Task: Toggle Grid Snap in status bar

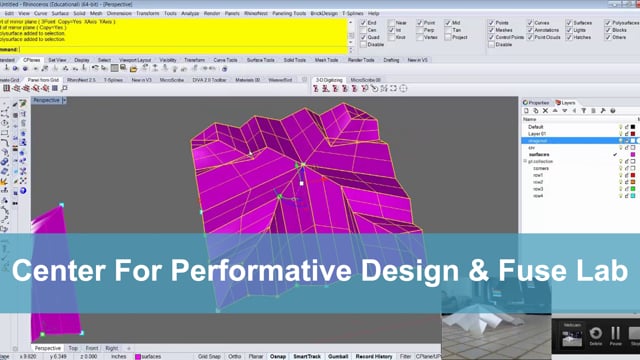Action: pyautogui.click(x=209, y=356)
